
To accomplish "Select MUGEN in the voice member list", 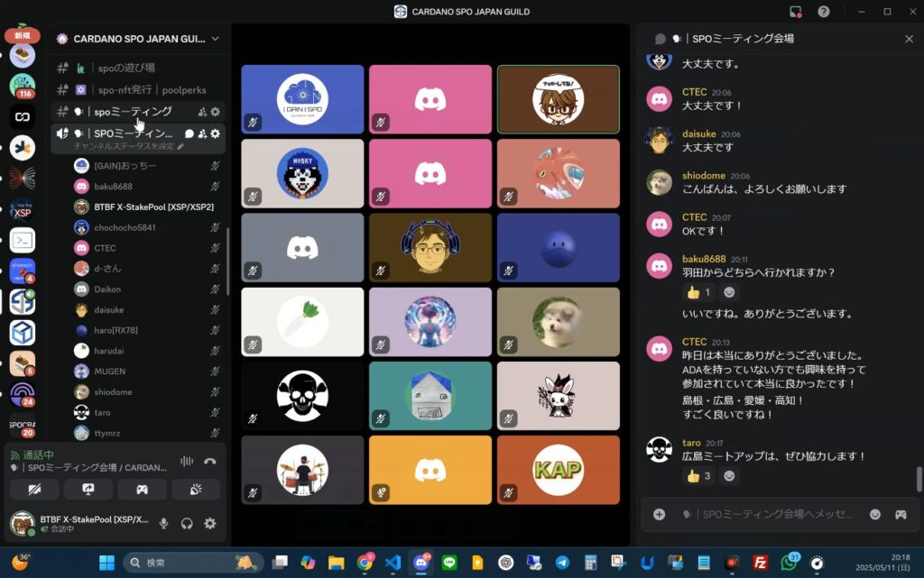I will click(147, 372).
